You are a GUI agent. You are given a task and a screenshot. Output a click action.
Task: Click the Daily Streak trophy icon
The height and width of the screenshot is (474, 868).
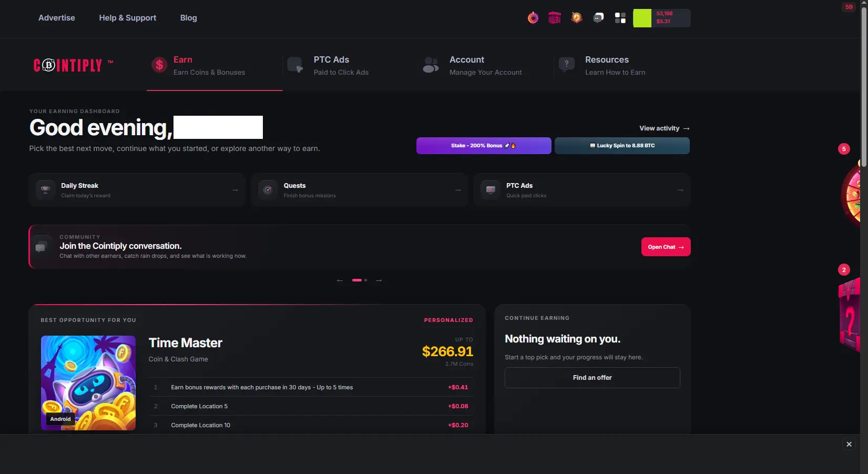tap(46, 190)
